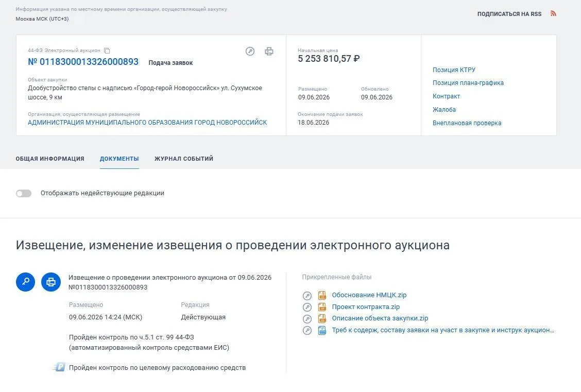
Task: Subscribe via ПОДПИСАТЬСЯ НА RSS link
Action: pos(509,14)
